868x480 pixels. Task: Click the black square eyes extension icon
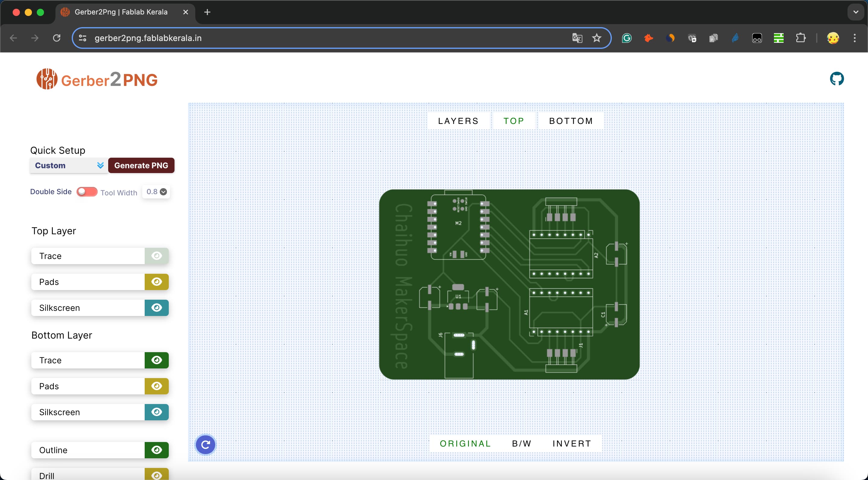click(x=757, y=38)
